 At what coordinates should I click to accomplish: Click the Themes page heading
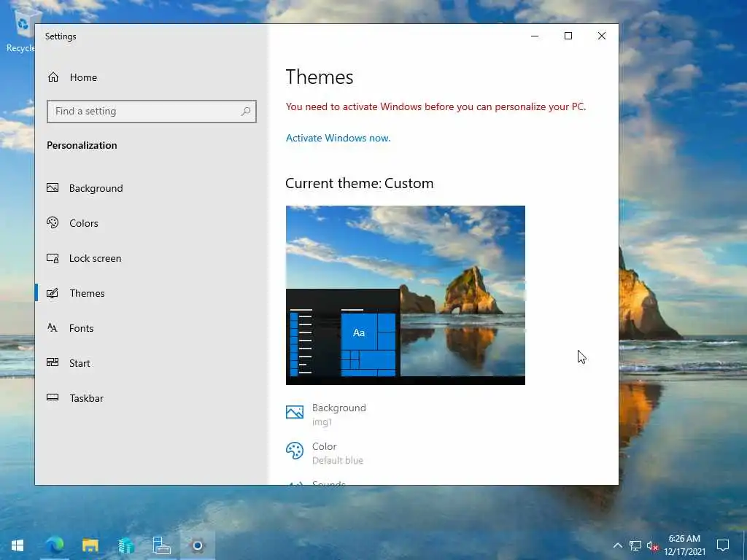click(x=320, y=77)
